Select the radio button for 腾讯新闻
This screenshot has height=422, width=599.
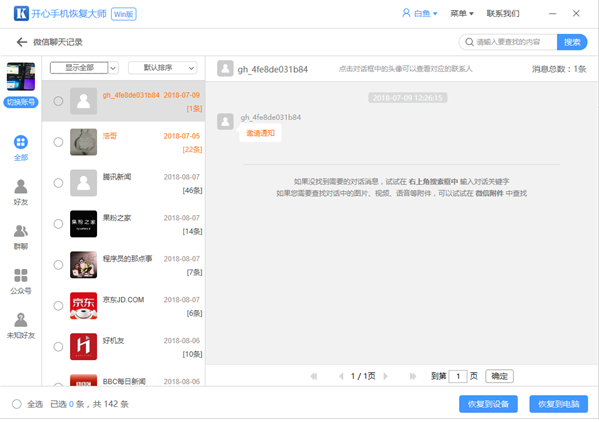(x=58, y=183)
